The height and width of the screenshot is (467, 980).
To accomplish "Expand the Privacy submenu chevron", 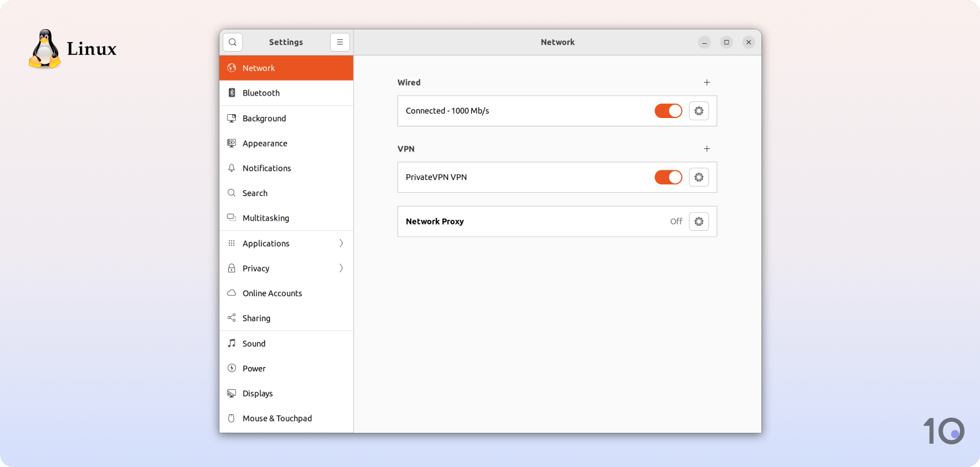I will [x=341, y=268].
